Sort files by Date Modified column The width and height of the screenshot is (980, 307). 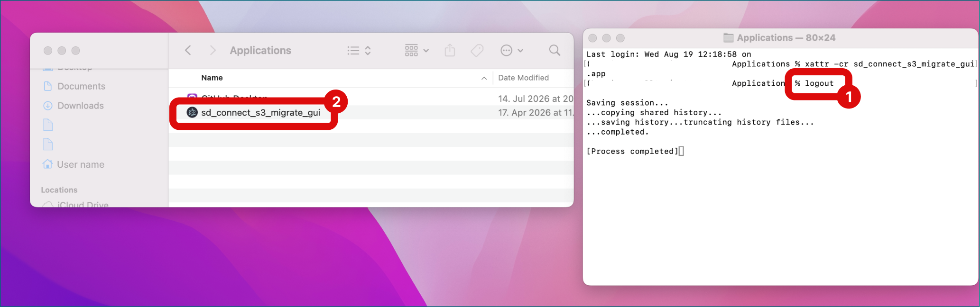[x=523, y=78]
